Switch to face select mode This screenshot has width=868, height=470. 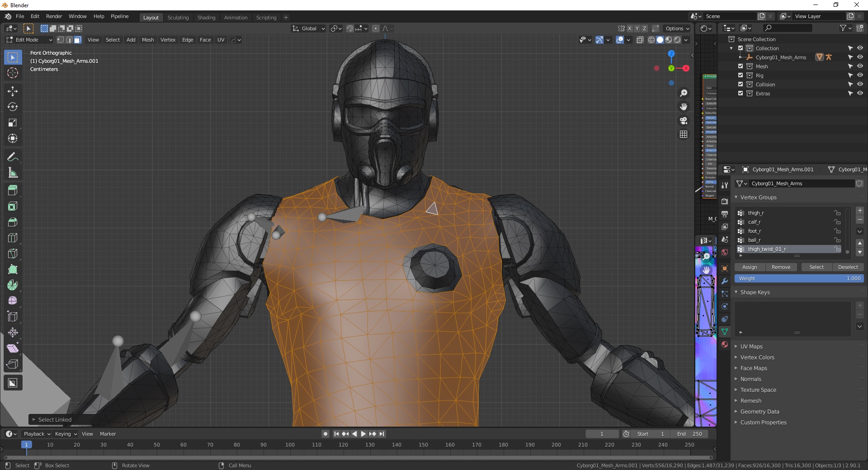click(78, 40)
